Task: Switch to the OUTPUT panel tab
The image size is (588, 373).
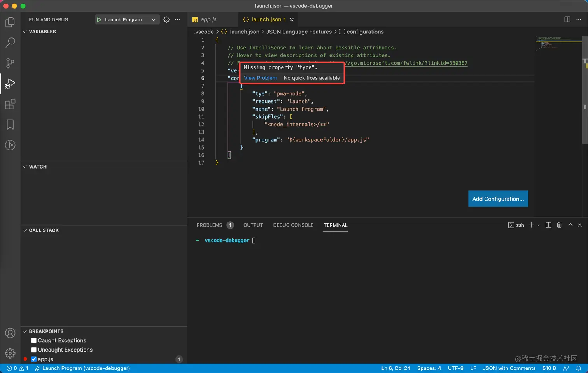Action: pos(253,225)
